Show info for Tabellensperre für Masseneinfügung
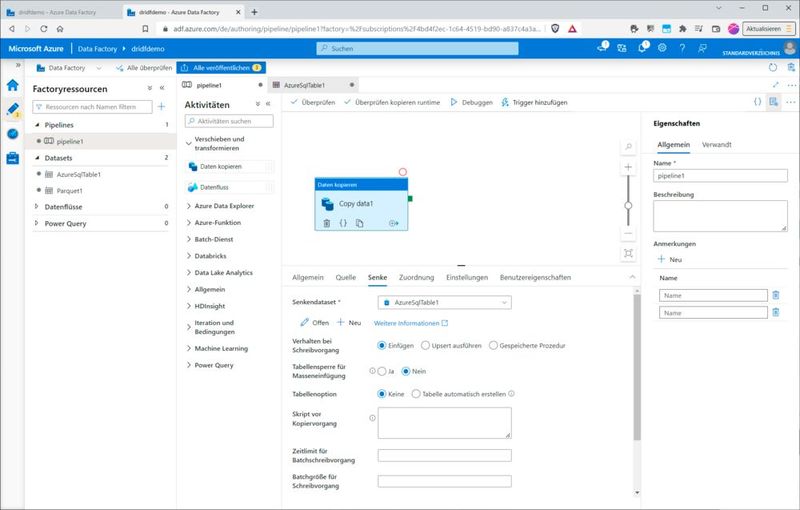This screenshot has height=510, width=800. 372,371
